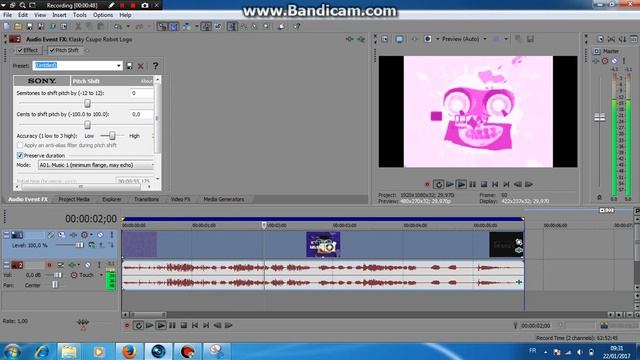Open Touch automation mode dropdown on track 2
640x360 pixels.
point(101,275)
